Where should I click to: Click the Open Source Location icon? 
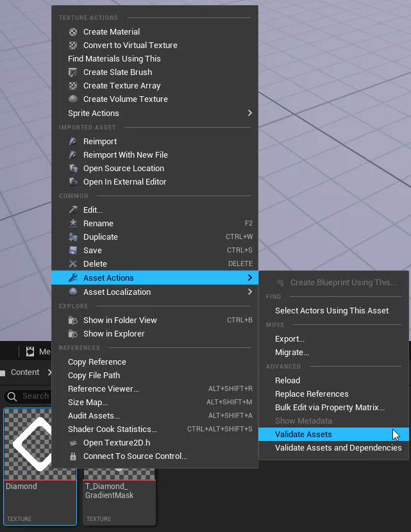coord(73,169)
